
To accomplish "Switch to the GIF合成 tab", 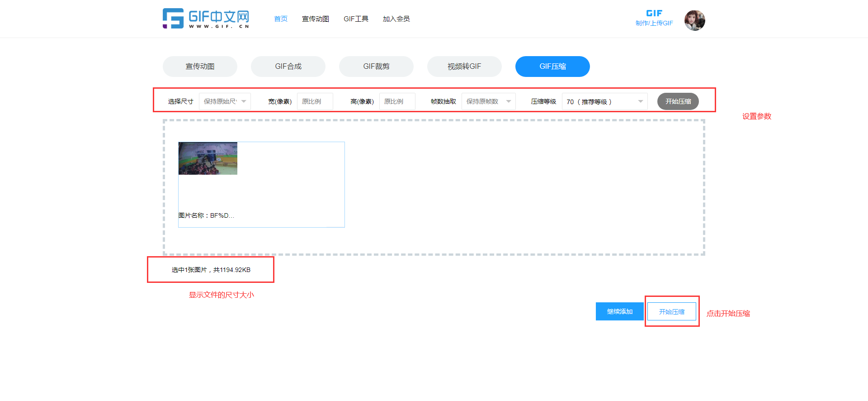I will [288, 67].
